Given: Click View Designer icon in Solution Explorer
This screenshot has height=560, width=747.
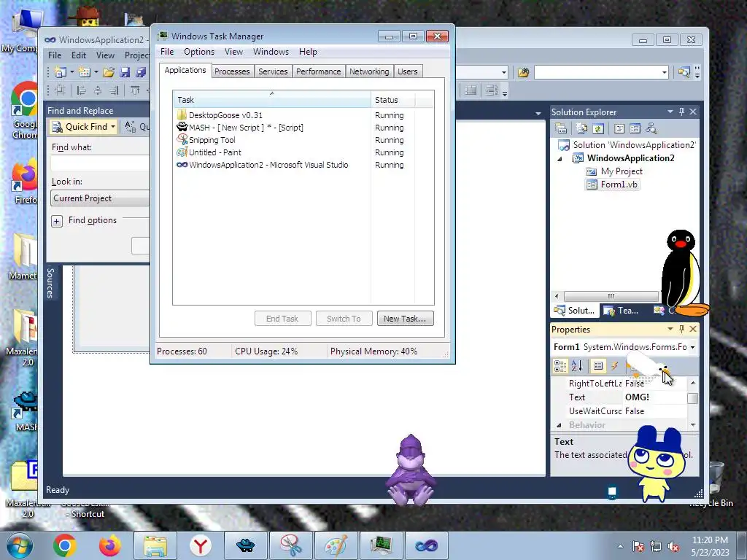Looking at the screenshot, I should (635, 128).
